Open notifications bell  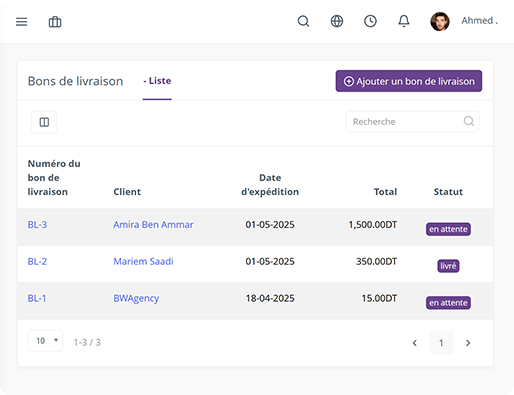click(x=404, y=21)
